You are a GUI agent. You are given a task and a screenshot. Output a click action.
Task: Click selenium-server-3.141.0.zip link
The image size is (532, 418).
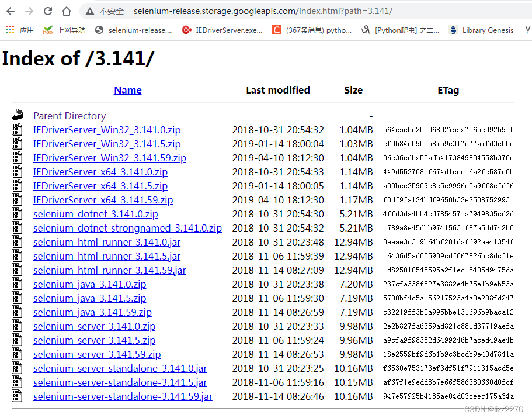pyautogui.click(x=94, y=326)
